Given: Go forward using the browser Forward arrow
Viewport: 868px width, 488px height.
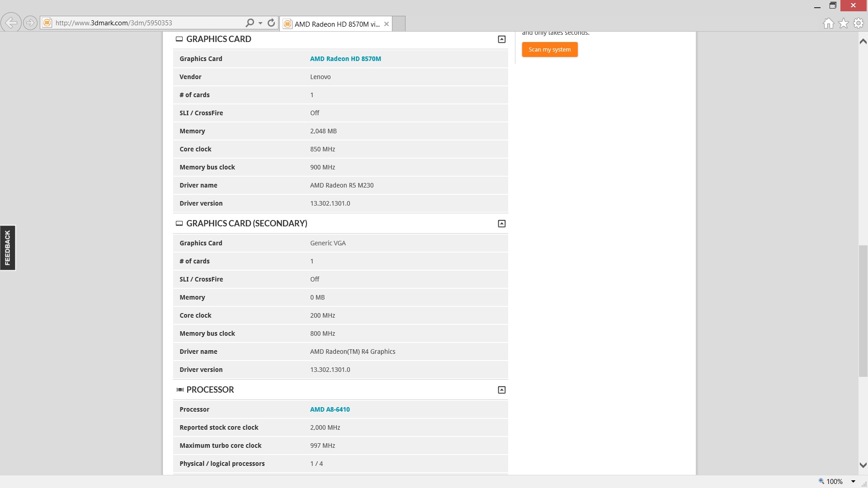Looking at the screenshot, I should [30, 23].
